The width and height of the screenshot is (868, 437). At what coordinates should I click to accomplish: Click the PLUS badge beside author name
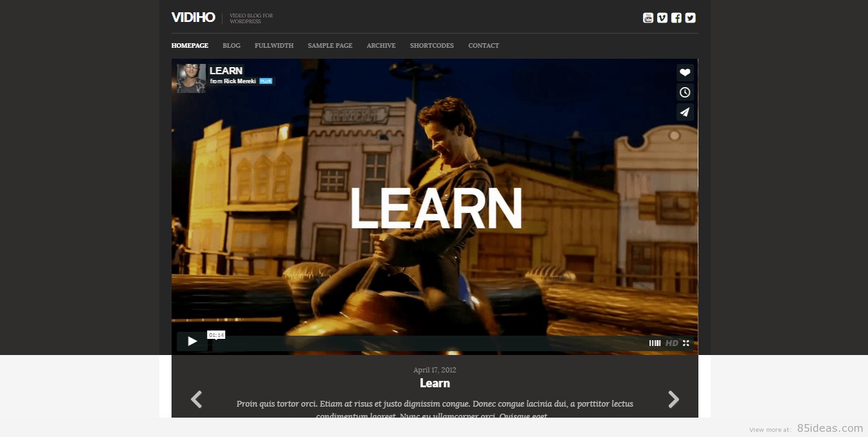click(x=266, y=81)
